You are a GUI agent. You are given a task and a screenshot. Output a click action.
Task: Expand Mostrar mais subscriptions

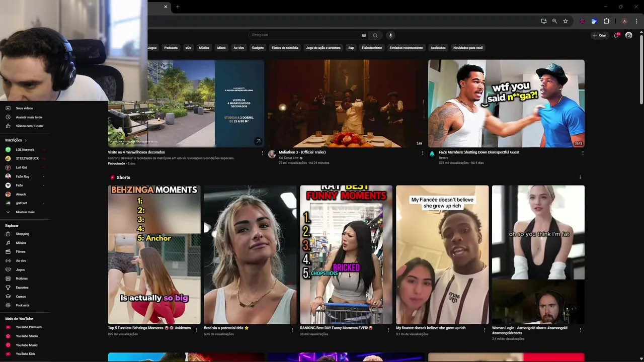pyautogui.click(x=25, y=212)
